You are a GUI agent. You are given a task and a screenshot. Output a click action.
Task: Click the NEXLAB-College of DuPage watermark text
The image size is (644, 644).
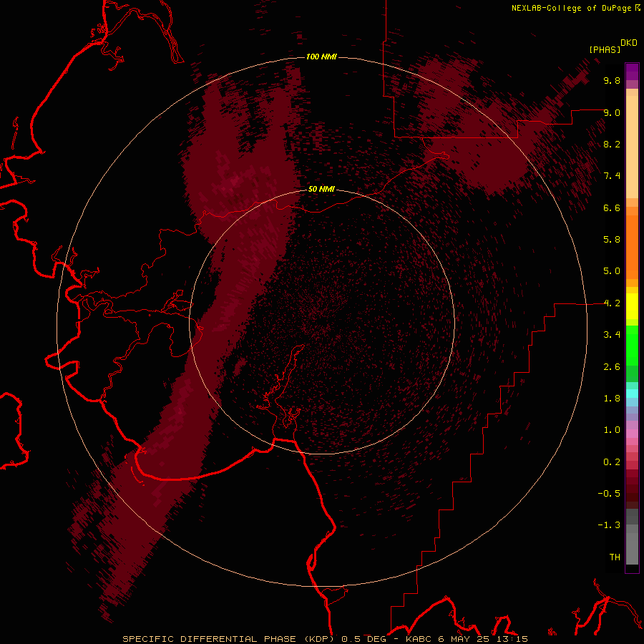[x=572, y=8]
